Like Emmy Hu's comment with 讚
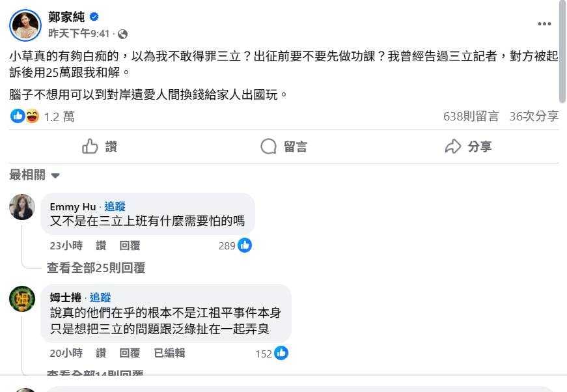 [x=101, y=245]
